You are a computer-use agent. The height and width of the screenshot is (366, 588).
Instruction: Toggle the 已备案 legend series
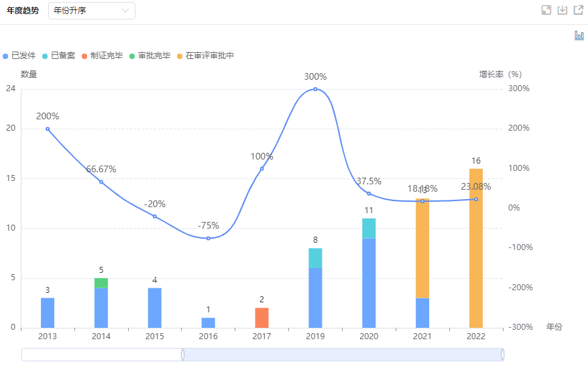tap(59, 56)
